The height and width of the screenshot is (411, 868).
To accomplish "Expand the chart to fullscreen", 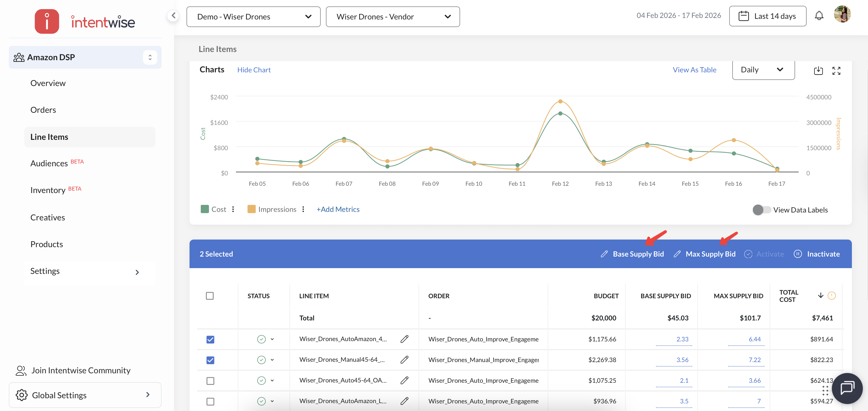I will click(x=836, y=71).
